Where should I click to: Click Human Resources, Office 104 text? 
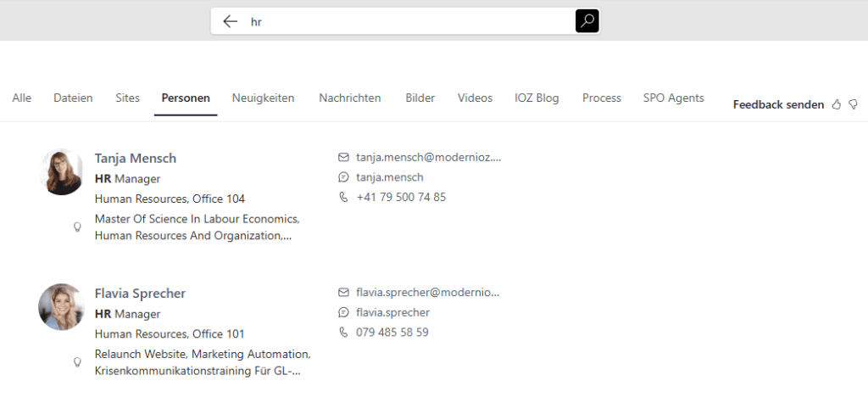pyautogui.click(x=170, y=199)
